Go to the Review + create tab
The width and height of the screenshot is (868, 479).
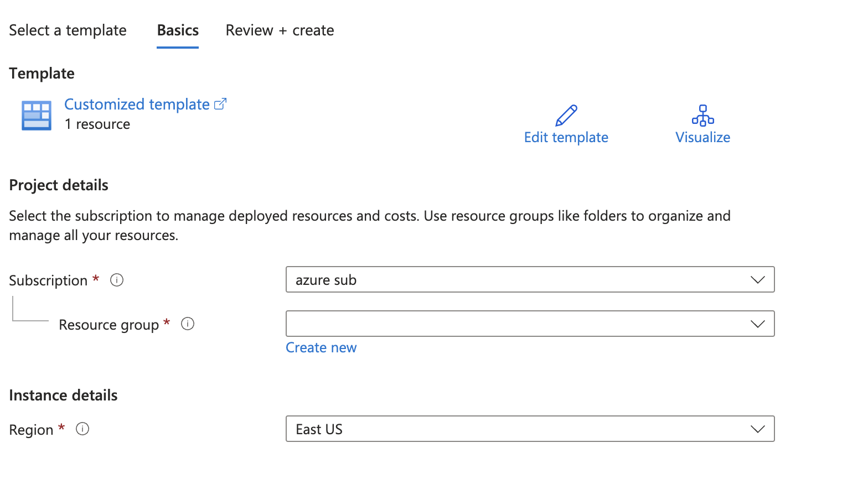click(x=280, y=30)
